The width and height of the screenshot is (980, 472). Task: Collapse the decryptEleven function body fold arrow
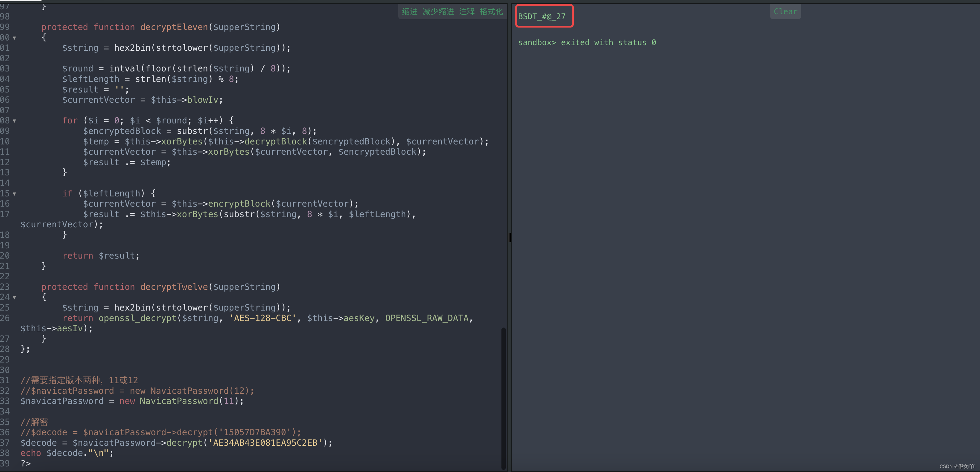point(15,38)
